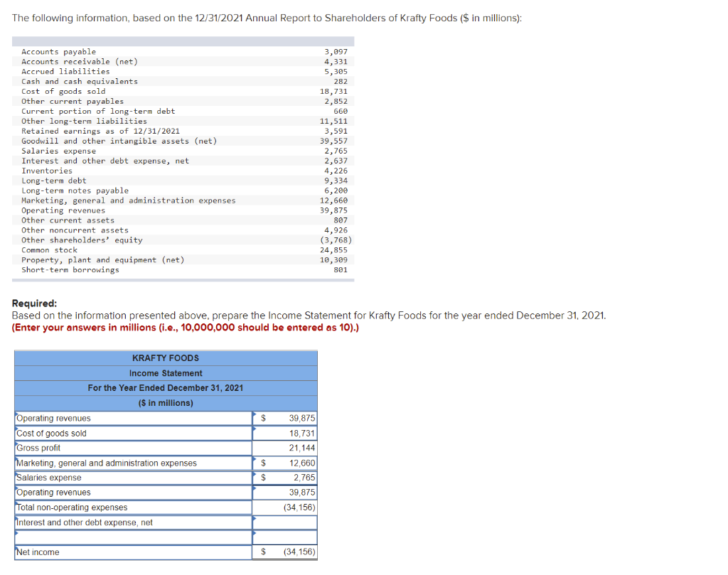
Task: Click the For the Year Ended December 31, 2021 header
Action: [166, 387]
